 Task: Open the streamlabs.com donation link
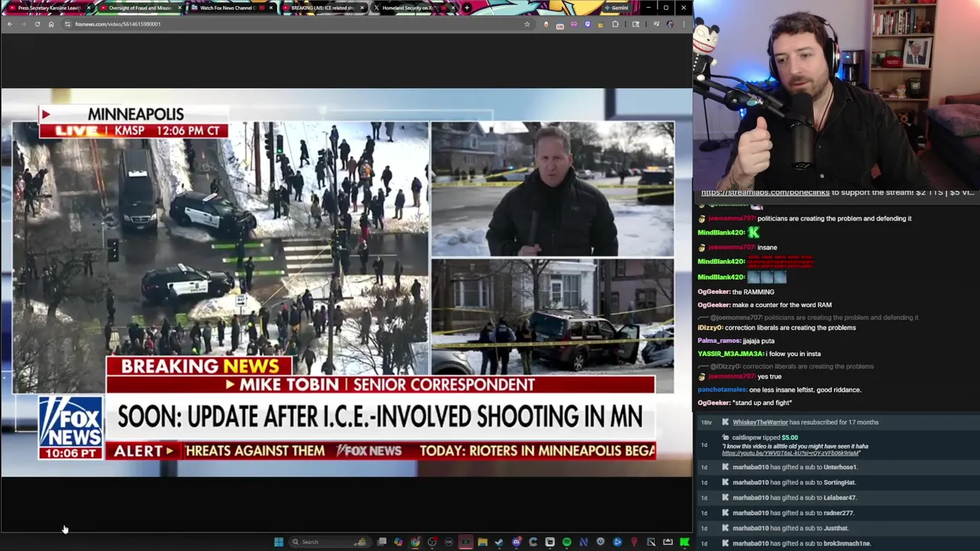click(765, 193)
